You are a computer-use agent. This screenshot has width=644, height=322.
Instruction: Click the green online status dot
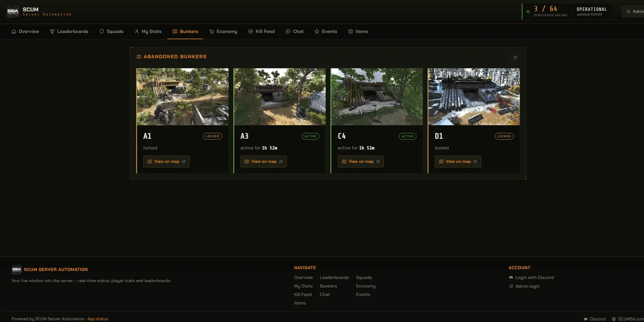point(528,11)
